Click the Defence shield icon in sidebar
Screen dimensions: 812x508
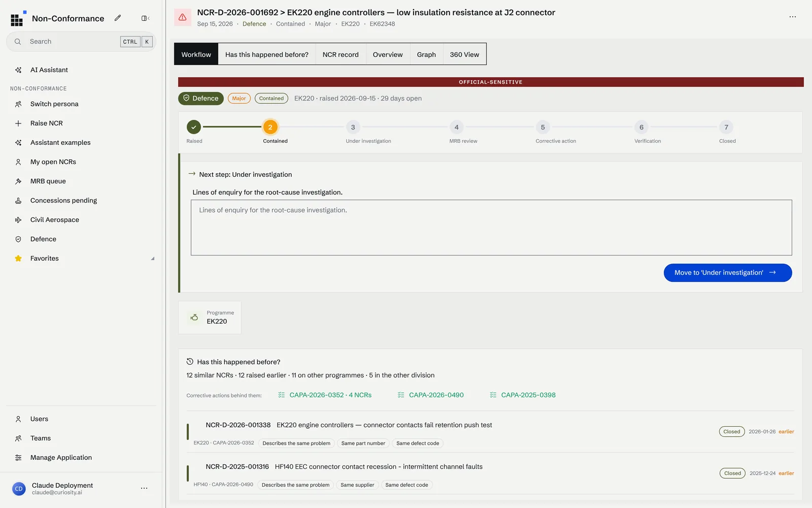tap(18, 239)
